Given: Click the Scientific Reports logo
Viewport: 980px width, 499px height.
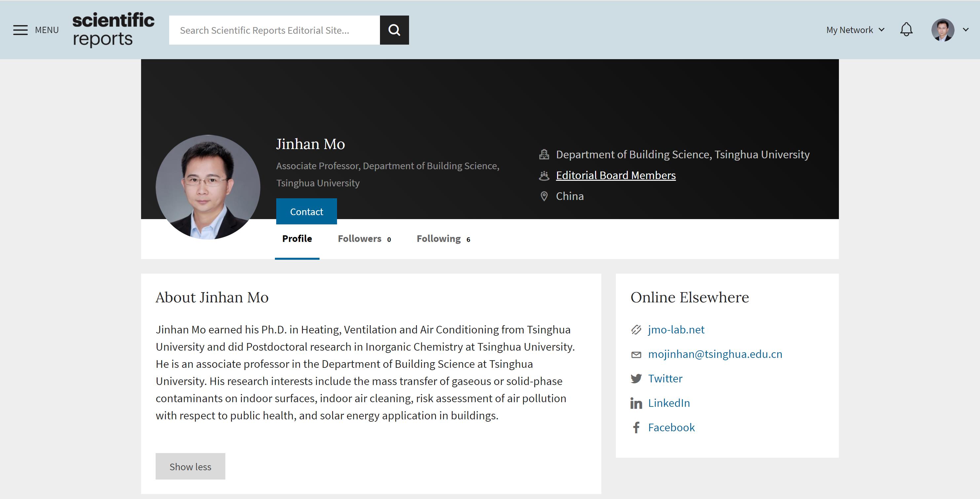Looking at the screenshot, I should 113,30.
